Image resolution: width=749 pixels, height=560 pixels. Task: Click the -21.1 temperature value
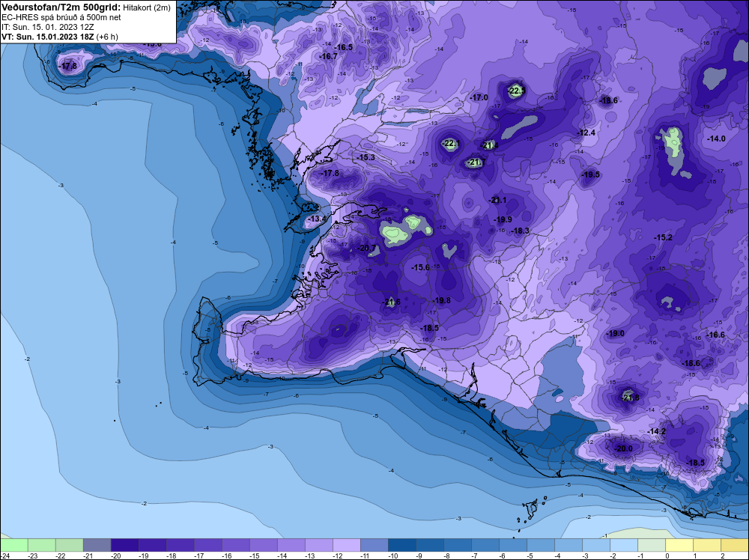[x=498, y=201]
